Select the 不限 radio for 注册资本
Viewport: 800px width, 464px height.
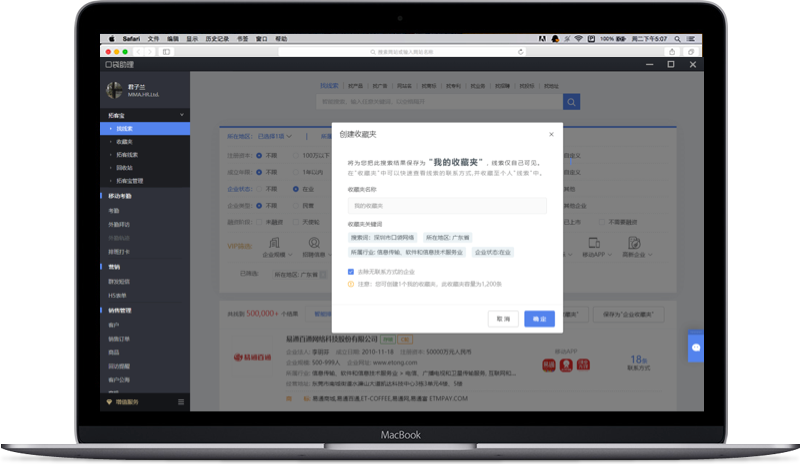(259, 155)
